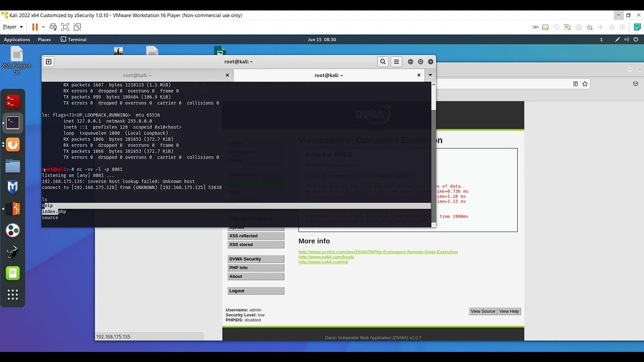The image size is (644, 362).
Task: Enter VMware full screen mode
Action: pos(65,27)
